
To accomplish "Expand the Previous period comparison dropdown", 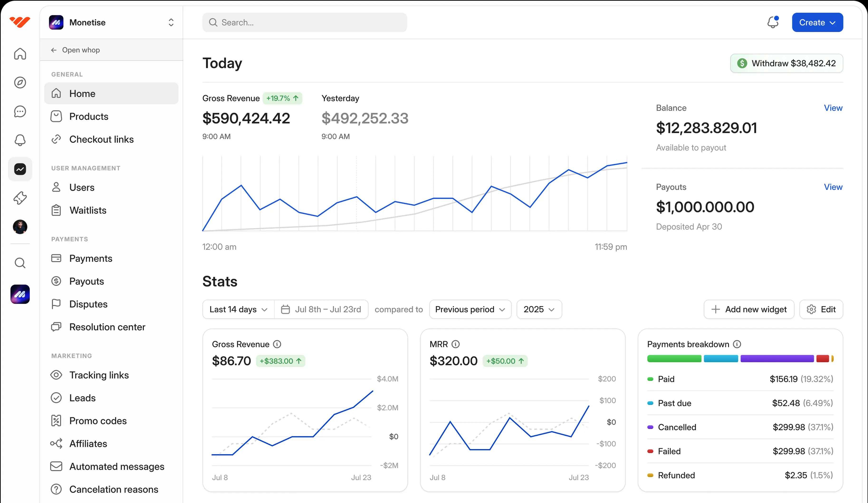I will [470, 309].
